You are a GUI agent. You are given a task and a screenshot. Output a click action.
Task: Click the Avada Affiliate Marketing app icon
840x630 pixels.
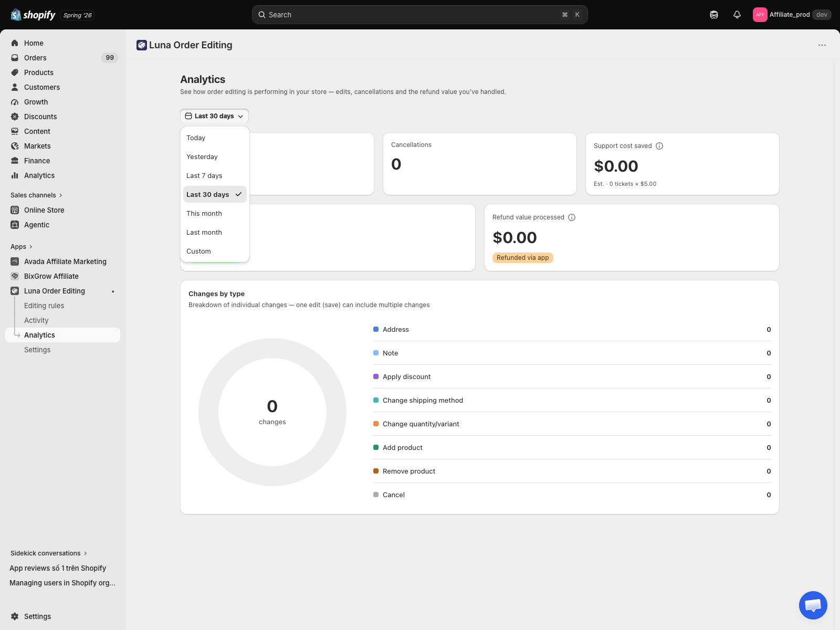(x=15, y=261)
